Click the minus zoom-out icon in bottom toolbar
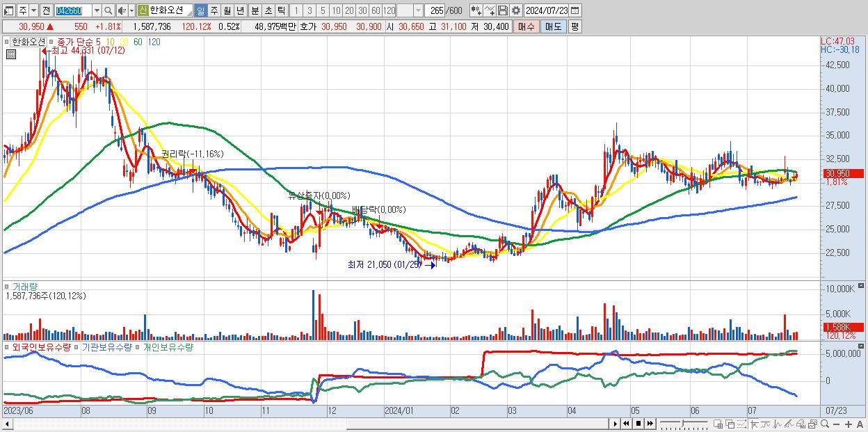The width and height of the screenshot is (868, 432). (836, 424)
